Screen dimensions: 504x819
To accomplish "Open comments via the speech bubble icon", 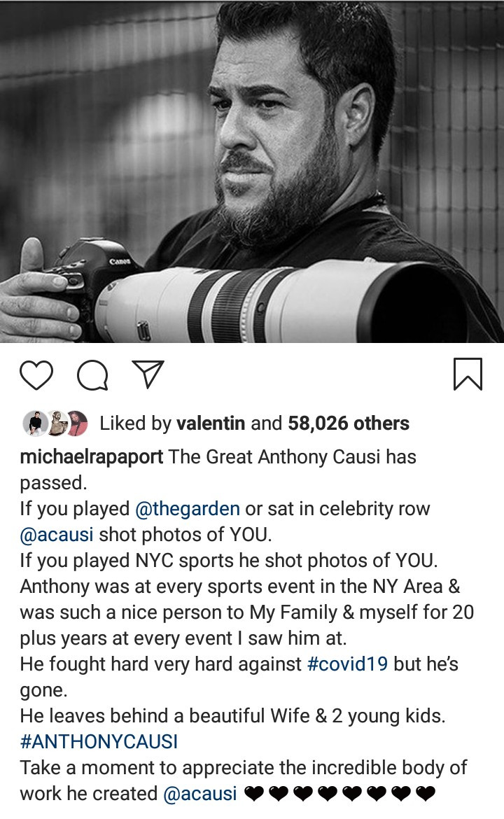I will (92, 375).
